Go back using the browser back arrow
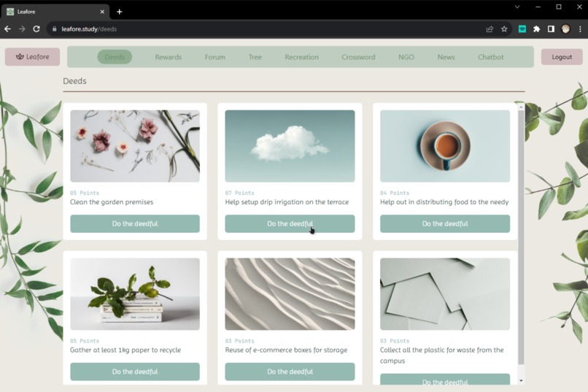 coord(7,29)
